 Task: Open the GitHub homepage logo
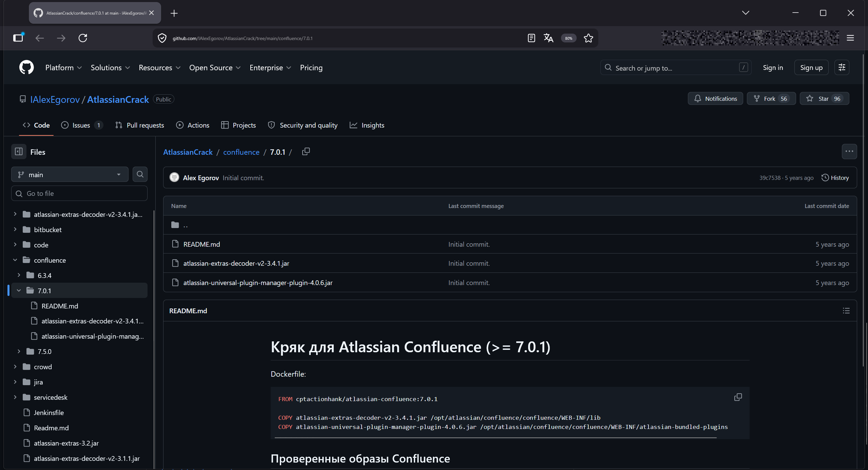(x=26, y=67)
